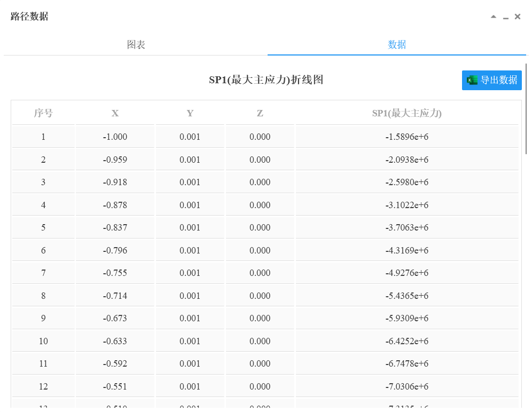
Task: Minimize the 路径数据 window
Action: click(506, 18)
